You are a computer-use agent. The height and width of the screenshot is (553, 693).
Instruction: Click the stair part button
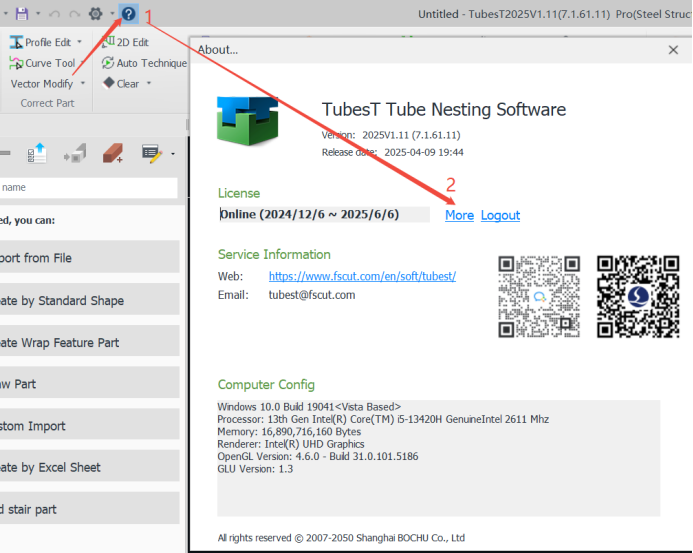point(89,508)
